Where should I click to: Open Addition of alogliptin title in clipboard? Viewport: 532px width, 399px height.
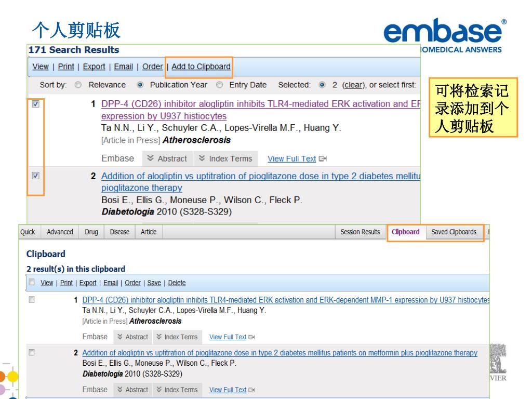(x=280, y=353)
